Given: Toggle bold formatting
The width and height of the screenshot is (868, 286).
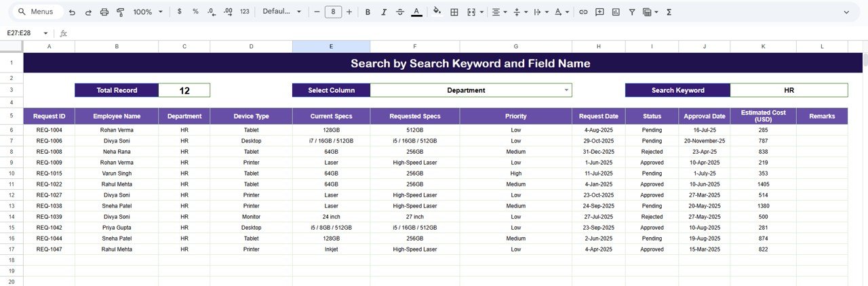Looking at the screenshot, I should (x=368, y=12).
